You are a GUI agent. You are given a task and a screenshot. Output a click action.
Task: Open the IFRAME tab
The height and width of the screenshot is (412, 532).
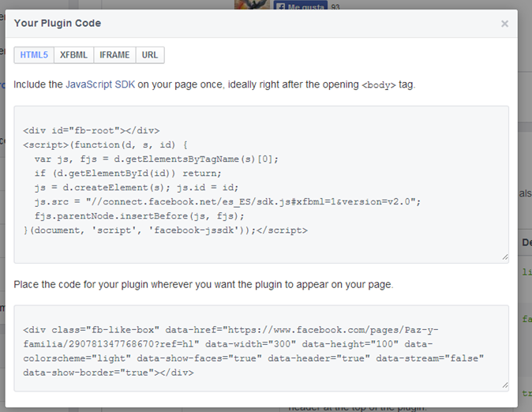[114, 55]
